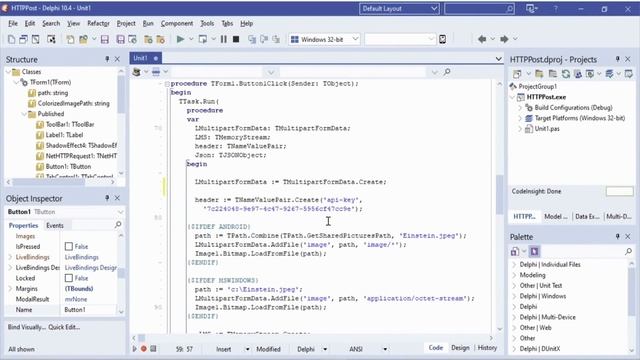640x360 pixels.
Task: Click the Bind Visually link
Action: click(x=27, y=327)
